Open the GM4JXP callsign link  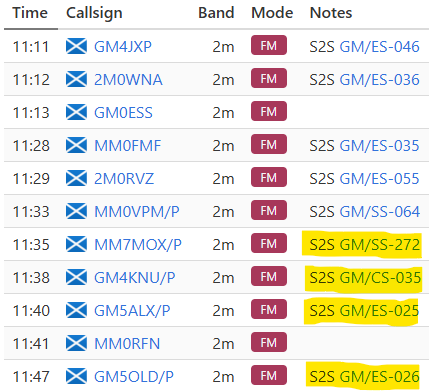click(x=123, y=46)
